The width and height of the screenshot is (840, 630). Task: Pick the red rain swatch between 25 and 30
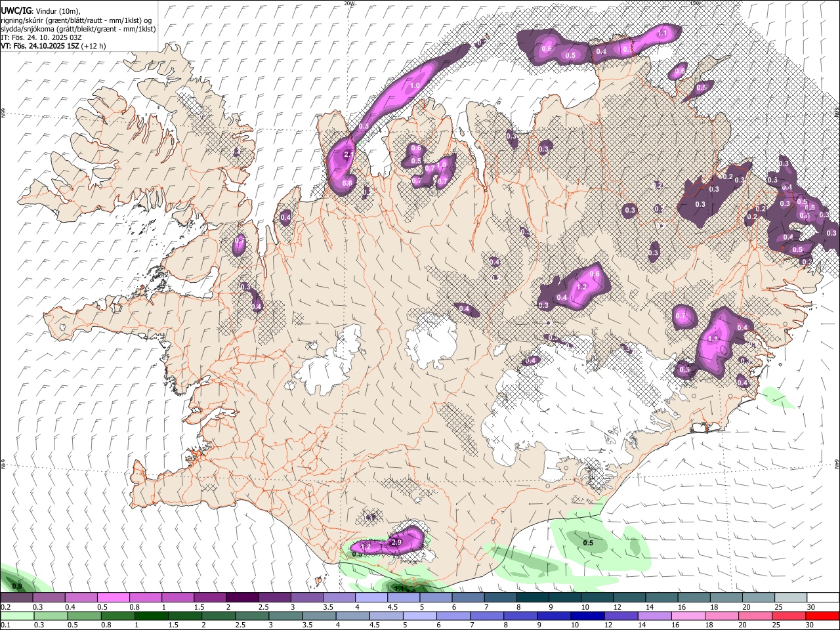coord(790,616)
